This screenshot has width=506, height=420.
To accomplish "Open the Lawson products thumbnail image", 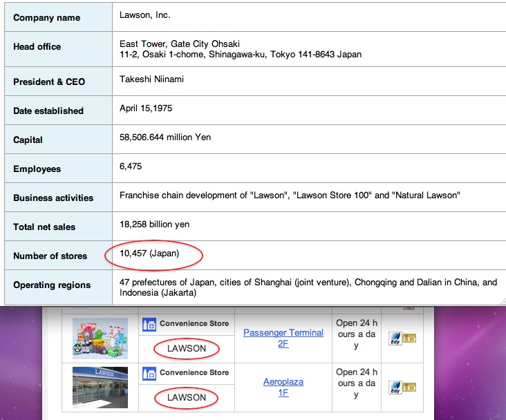I will pyautogui.click(x=100, y=338).
